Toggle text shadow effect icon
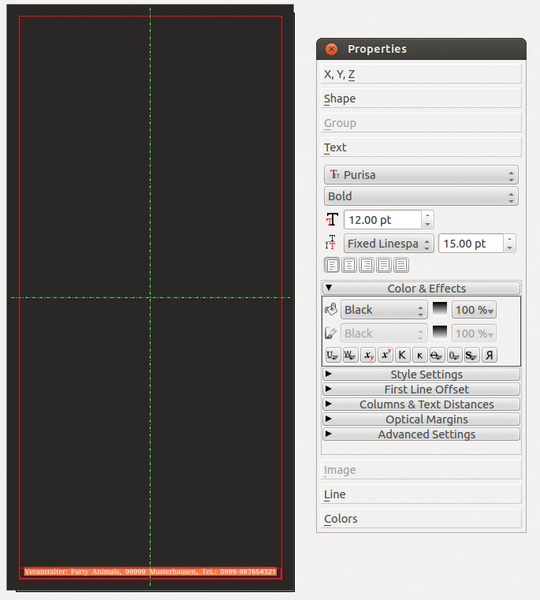This screenshot has height=600, width=540. point(471,355)
